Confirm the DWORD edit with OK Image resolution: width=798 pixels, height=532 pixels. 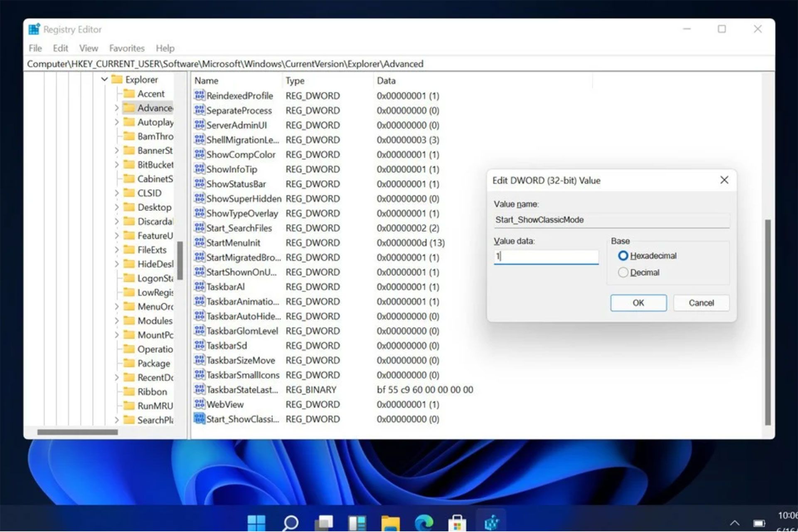coord(638,303)
